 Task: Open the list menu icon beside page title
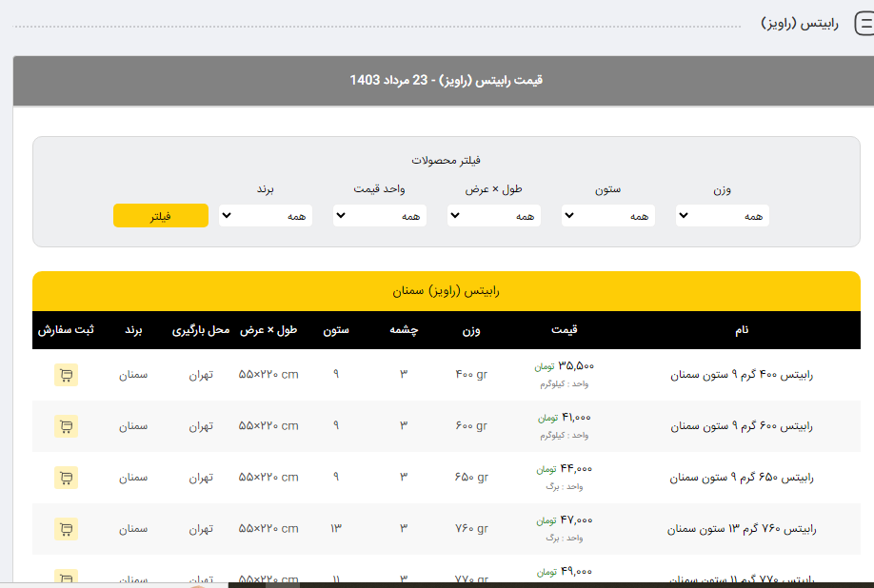pos(864,25)
